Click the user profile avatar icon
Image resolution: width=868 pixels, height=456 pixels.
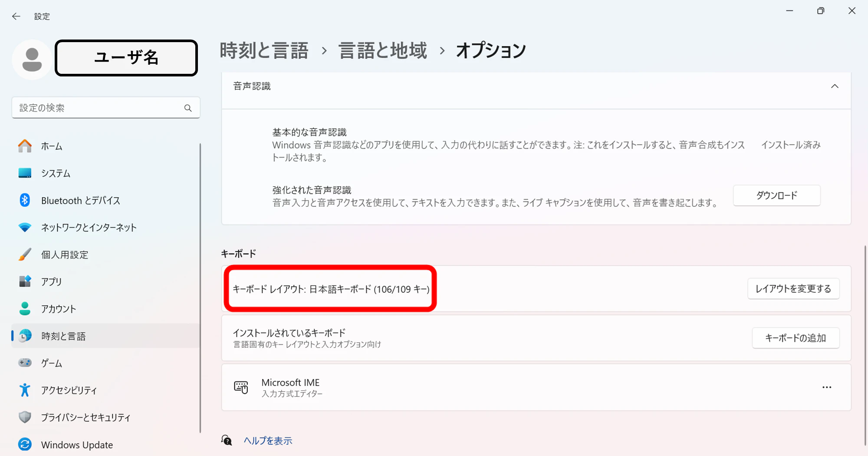32,59
